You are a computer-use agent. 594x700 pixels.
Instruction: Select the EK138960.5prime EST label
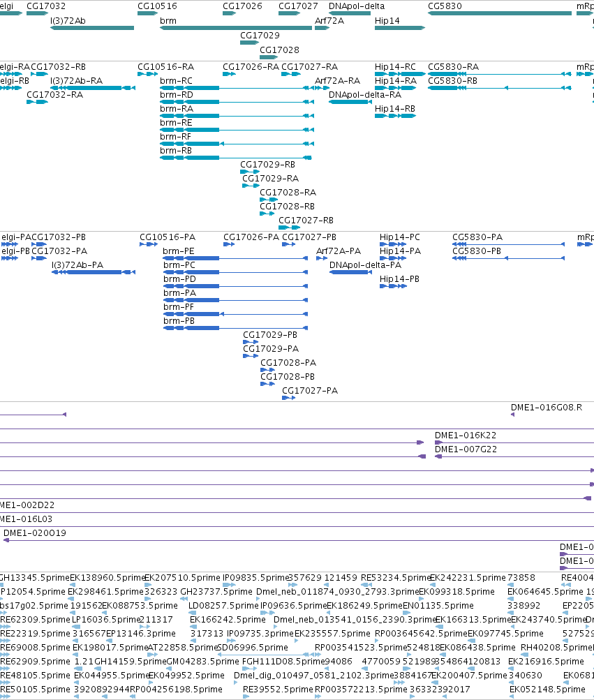click(107, 578)
